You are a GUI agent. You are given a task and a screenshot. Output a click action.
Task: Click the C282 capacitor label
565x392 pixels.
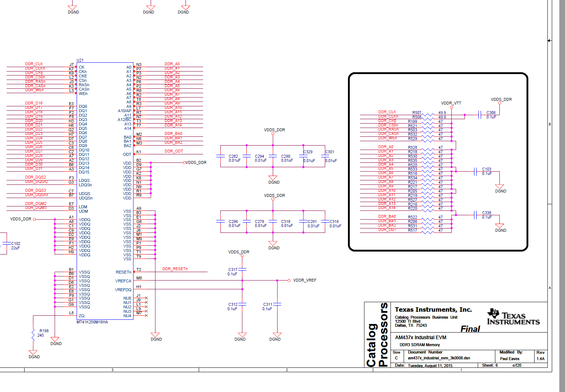233,156
